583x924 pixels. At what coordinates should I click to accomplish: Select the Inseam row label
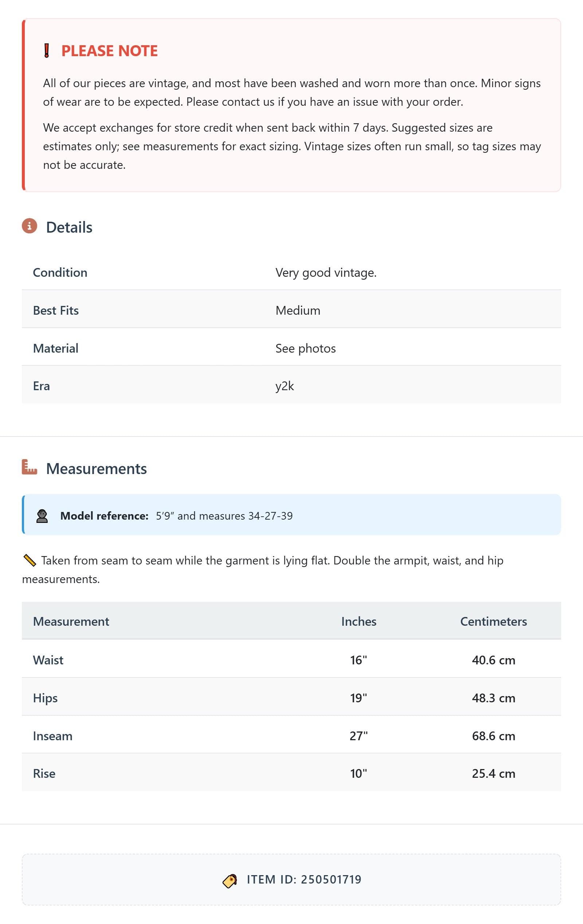(52, 735)
